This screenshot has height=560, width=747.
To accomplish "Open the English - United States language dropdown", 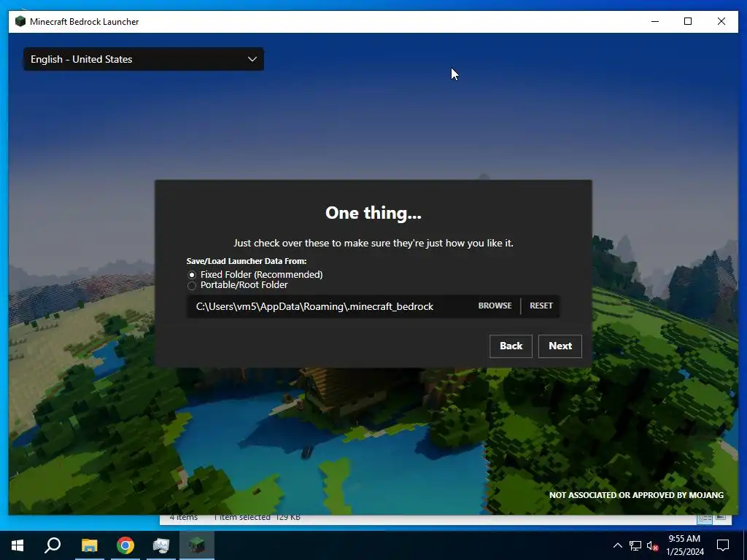I will pos(144,59).
